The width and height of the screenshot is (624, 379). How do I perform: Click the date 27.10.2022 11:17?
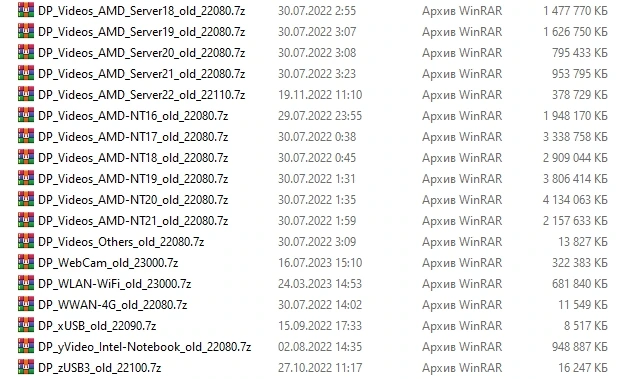(x=320, y=368)
